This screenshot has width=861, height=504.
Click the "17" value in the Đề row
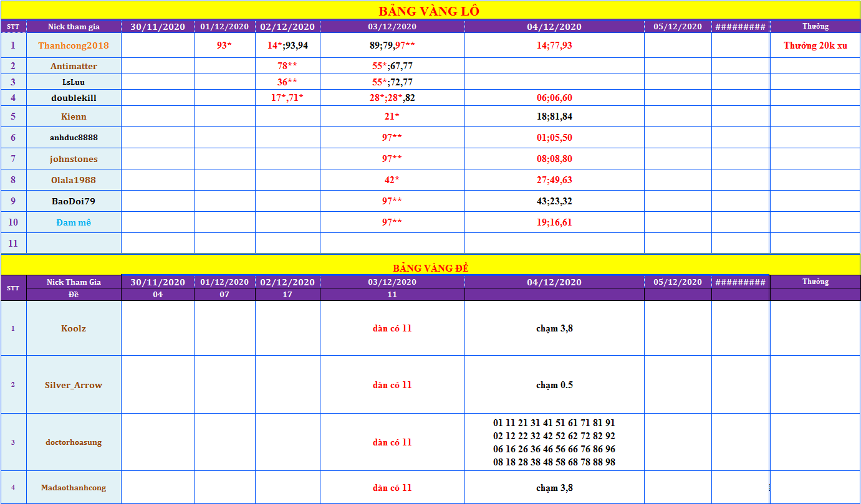click(x=287, y=295)
